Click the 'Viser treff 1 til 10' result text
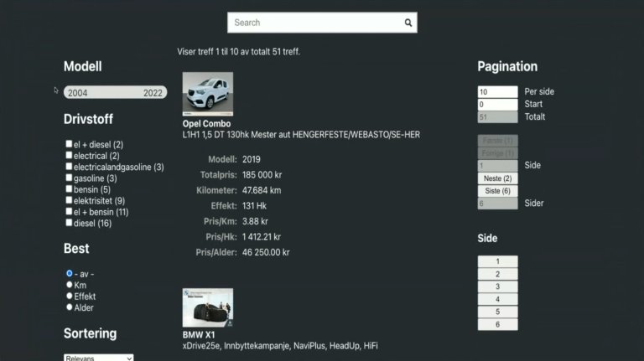This screenshot has width=644, height=361. 239,52
